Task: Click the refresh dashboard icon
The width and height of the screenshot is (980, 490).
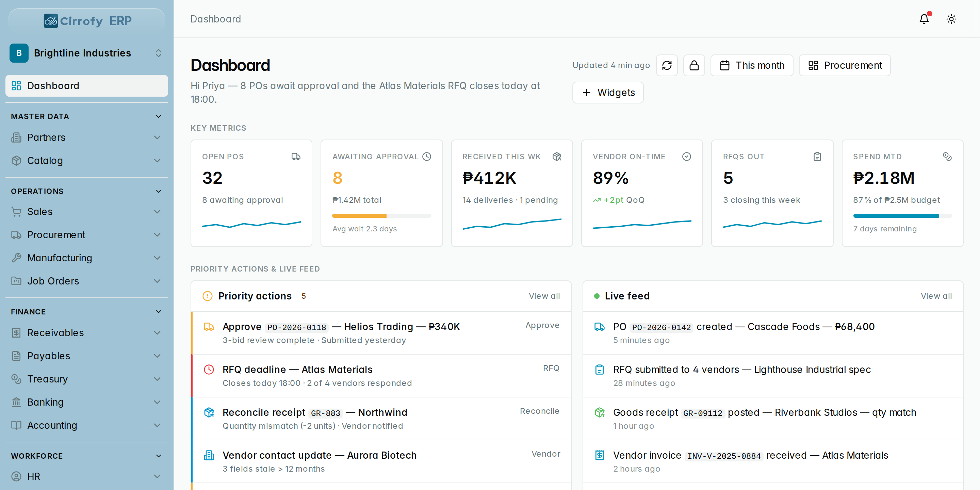Action: click(667, 65)
